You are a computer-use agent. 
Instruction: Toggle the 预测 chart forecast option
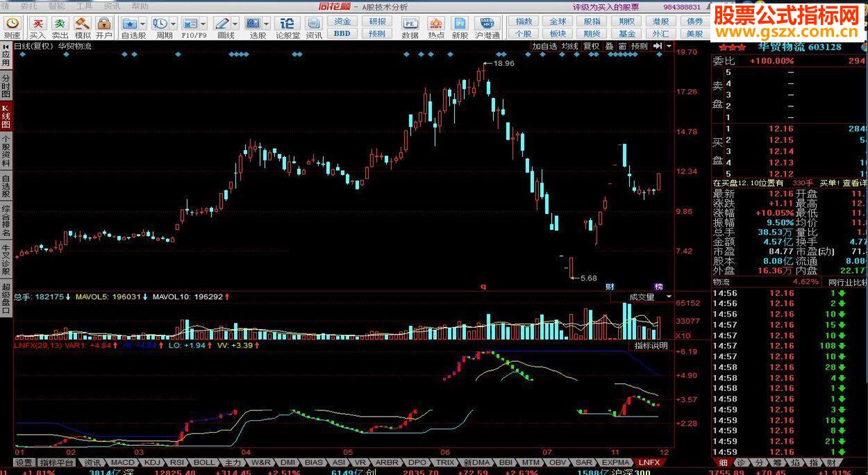[640, 46]
